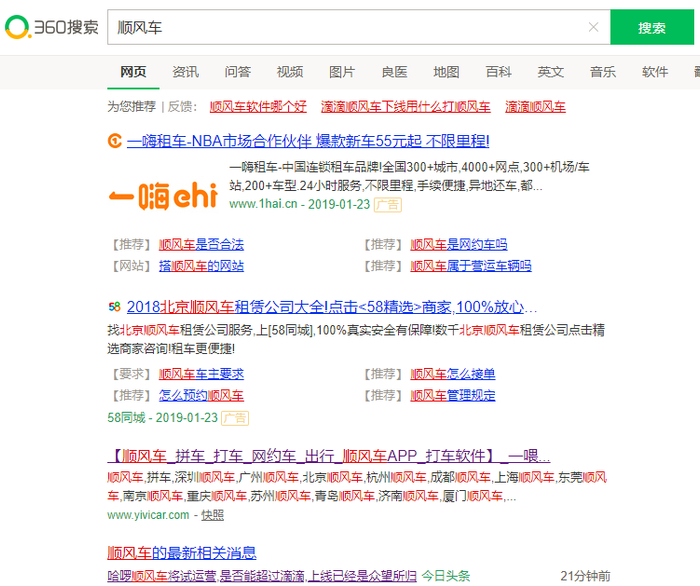Open the 怎么预约顺风车 link
Image resolution: width=700 pixels, height=586 pixels.
click(x=201, y=395)
